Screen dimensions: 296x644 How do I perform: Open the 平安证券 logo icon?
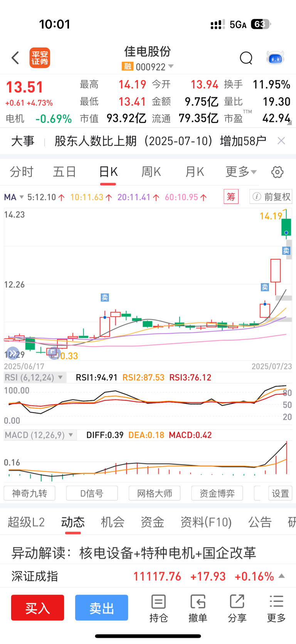pos(40,58)
